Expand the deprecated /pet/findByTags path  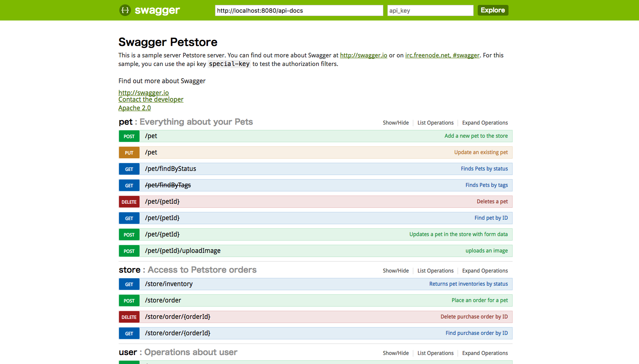pyautogui.click(x=168, y=185)
